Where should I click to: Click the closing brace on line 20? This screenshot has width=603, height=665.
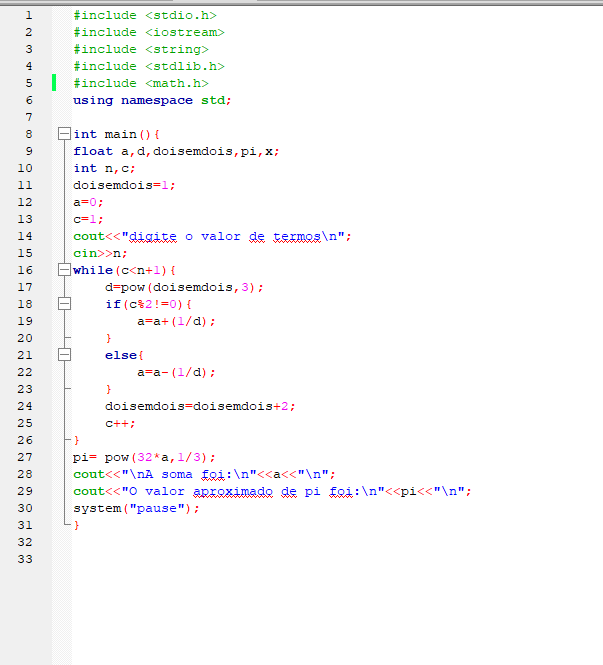109,338
